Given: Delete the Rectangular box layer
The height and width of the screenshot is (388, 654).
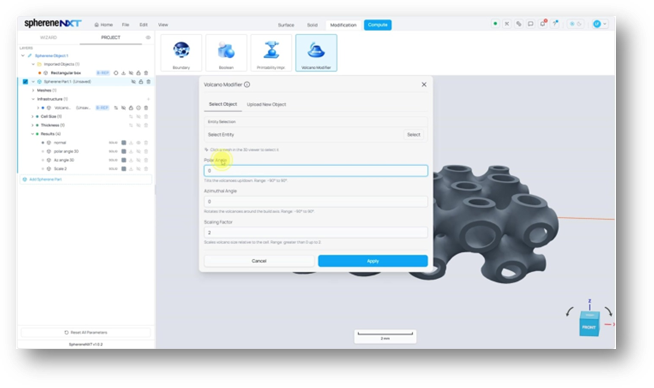Looking at the screenshot, I should point(146,73).
